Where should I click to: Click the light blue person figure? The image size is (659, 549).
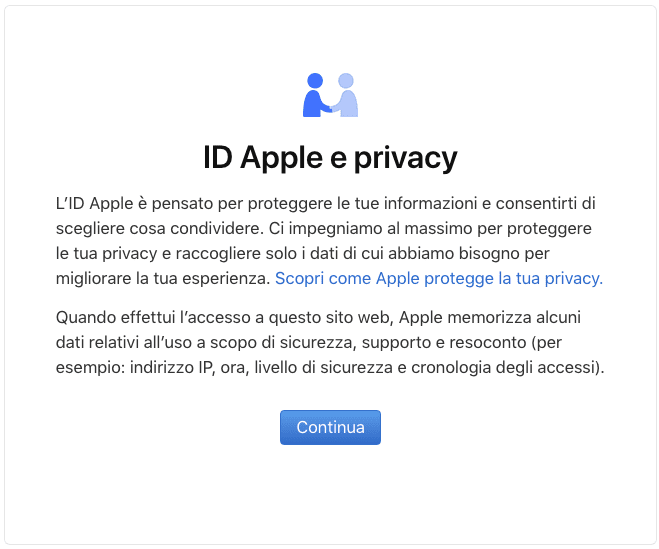point(346,95)
